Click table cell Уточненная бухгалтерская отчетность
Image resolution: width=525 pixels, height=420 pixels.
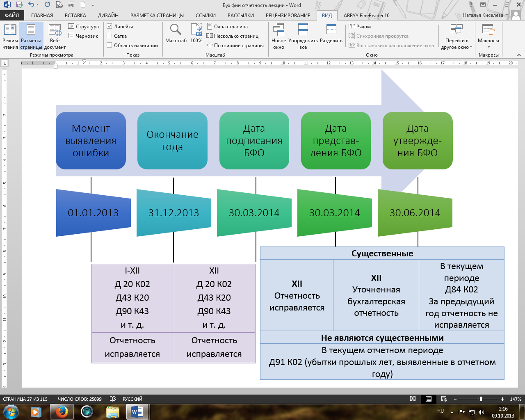[376, 295]
